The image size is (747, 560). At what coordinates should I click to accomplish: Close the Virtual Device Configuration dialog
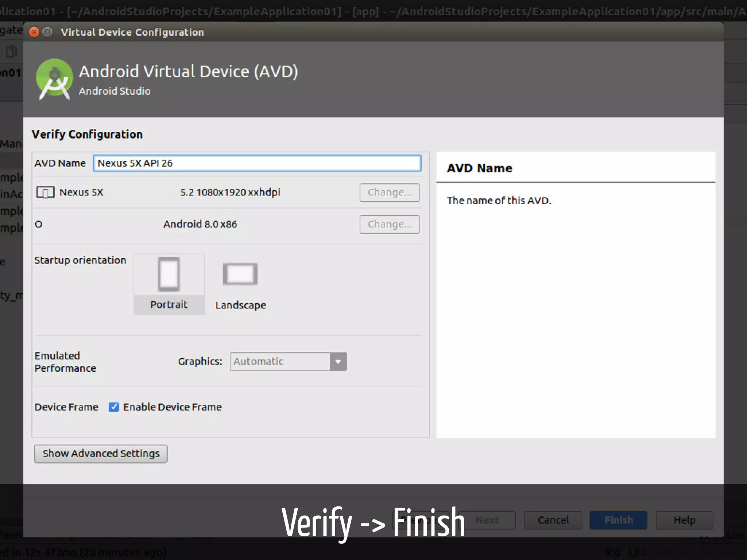point(34,32)
